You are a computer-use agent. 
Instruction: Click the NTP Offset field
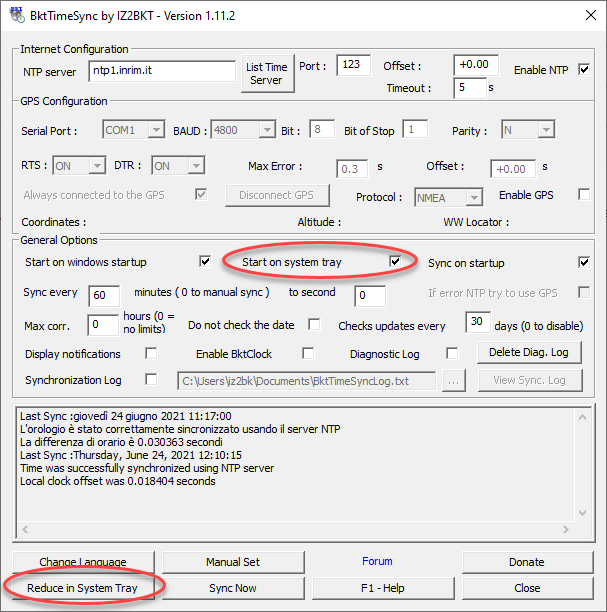click(476, 65)
